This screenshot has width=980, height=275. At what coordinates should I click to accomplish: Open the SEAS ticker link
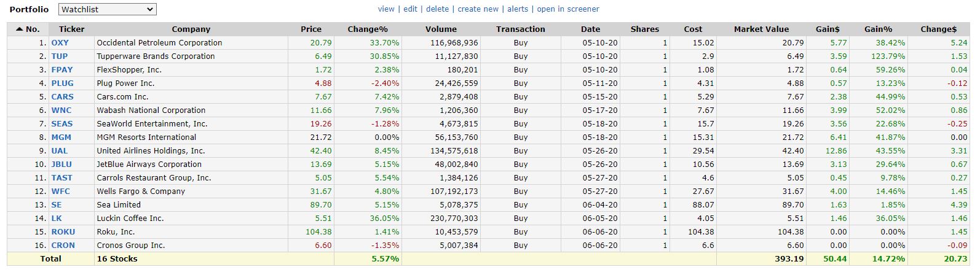tap(62, 124)
